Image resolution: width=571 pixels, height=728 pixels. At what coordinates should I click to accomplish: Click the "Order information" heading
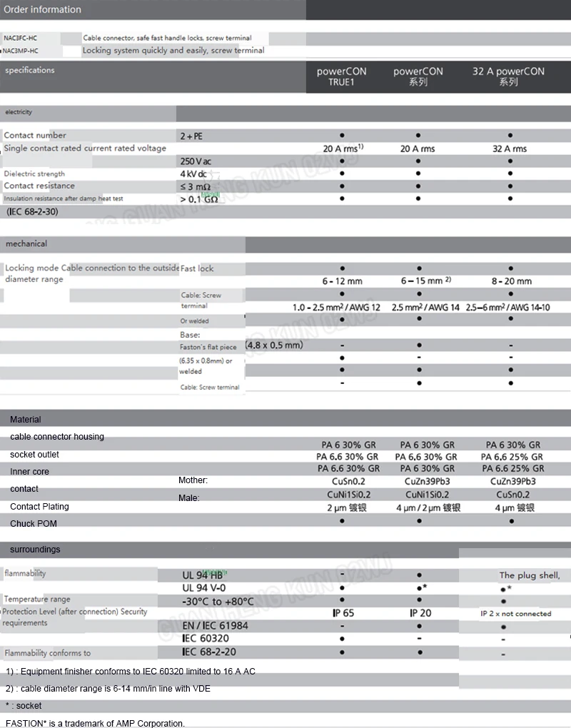point(42,9)
